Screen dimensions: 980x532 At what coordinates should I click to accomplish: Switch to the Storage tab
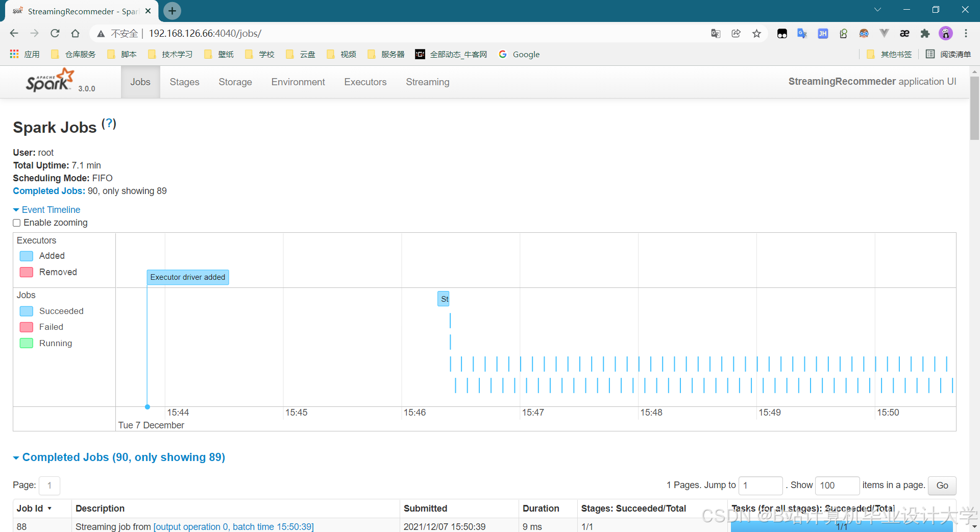[235, 82]
